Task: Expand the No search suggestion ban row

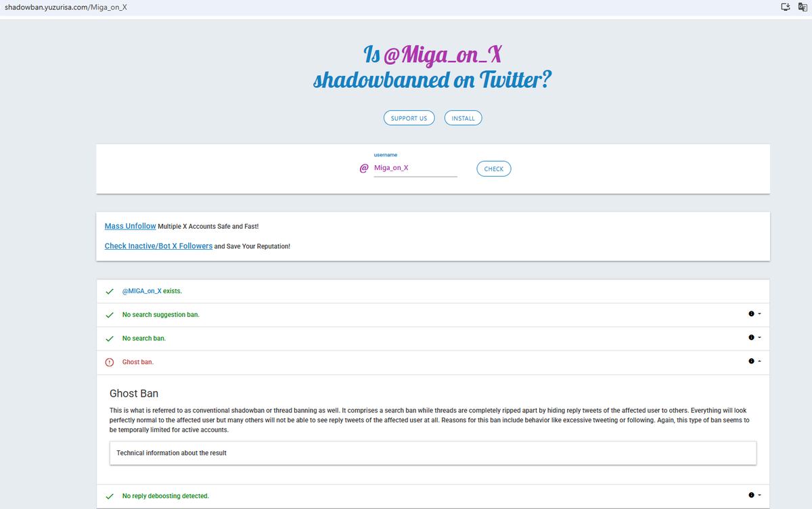Action: (x=433, y=315)
